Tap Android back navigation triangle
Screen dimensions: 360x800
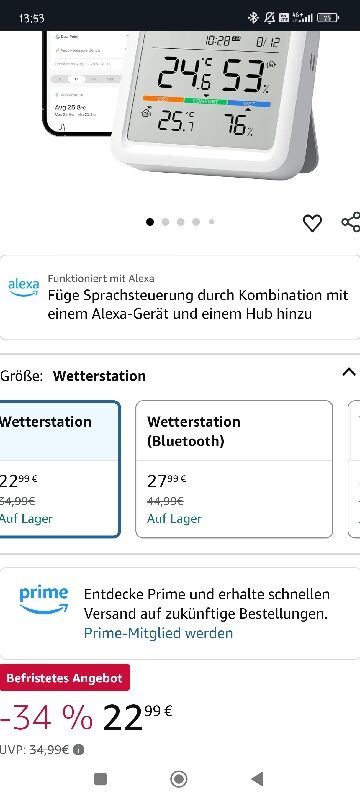click(258, 779)
